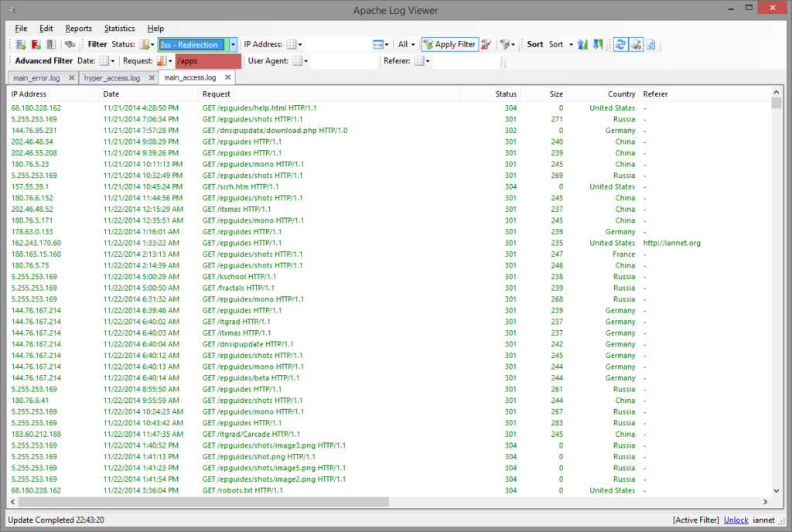Open the Status 3xx - Redirection dropdown
The width and height of the screenshot is (792, 532).
(x=233, y=44)
